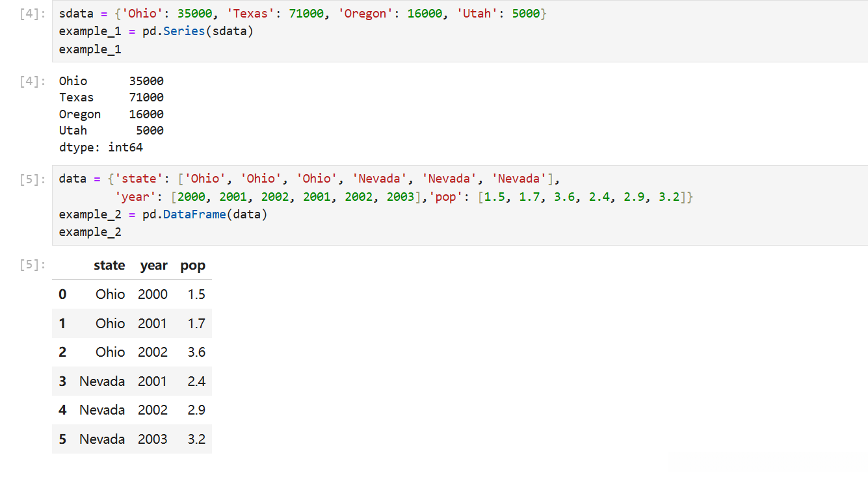Click the pop value 3.6 in the table
Screen dimensions: 868x477
(x=196, y=352)
